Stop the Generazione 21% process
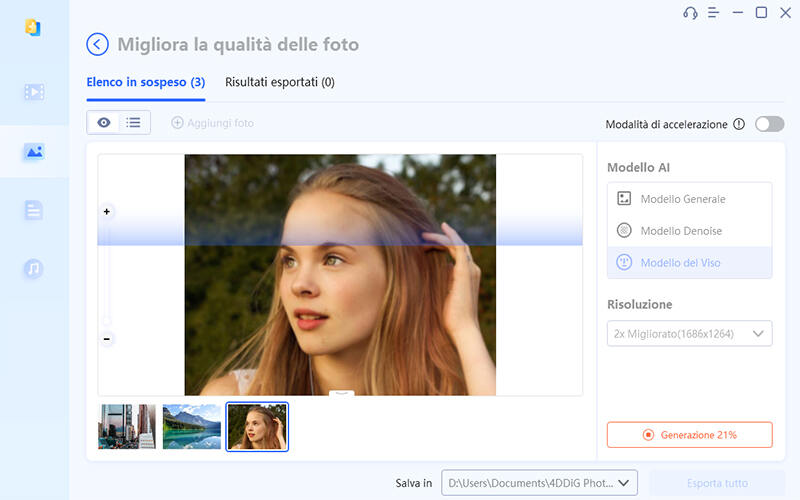Image resolution: width=800 pixels, height=500 pixels. 689,435
